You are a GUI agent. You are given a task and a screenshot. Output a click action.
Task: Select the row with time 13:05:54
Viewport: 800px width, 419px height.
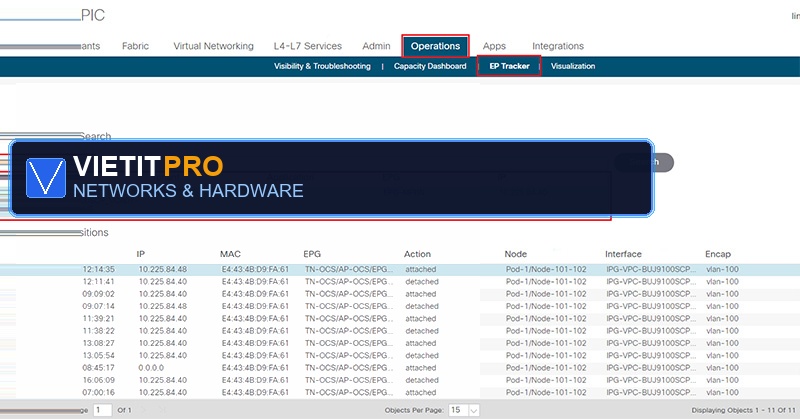tap(400, 355)
